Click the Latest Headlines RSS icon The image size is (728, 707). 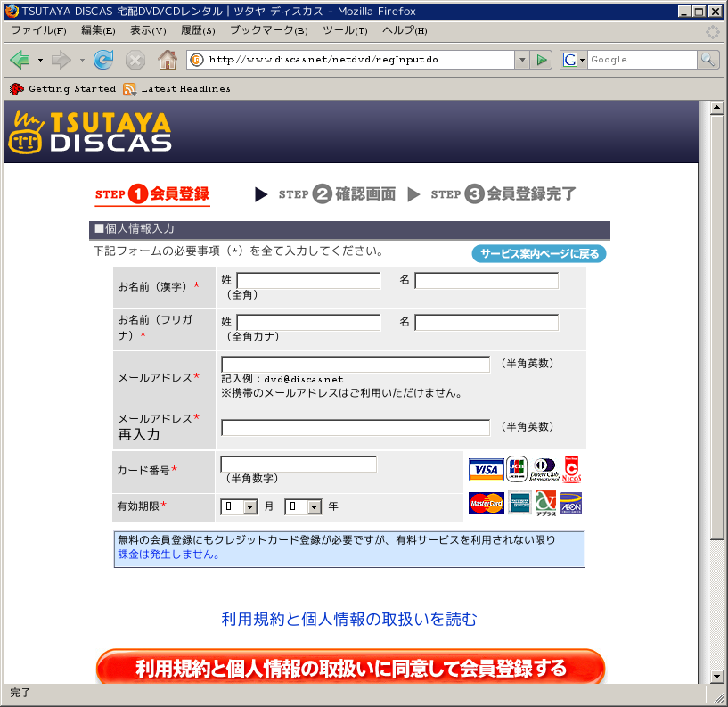(x=129, y=89)
